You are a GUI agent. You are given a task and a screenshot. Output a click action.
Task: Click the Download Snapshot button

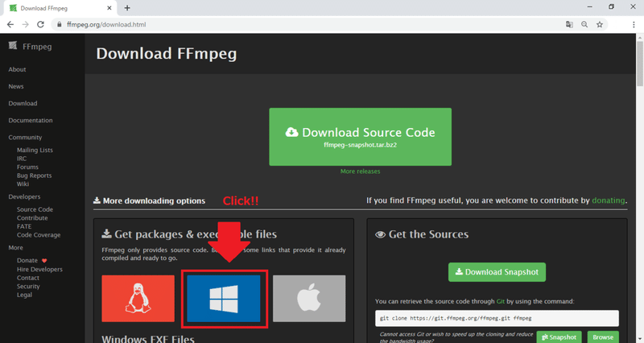tap(497, 272)
